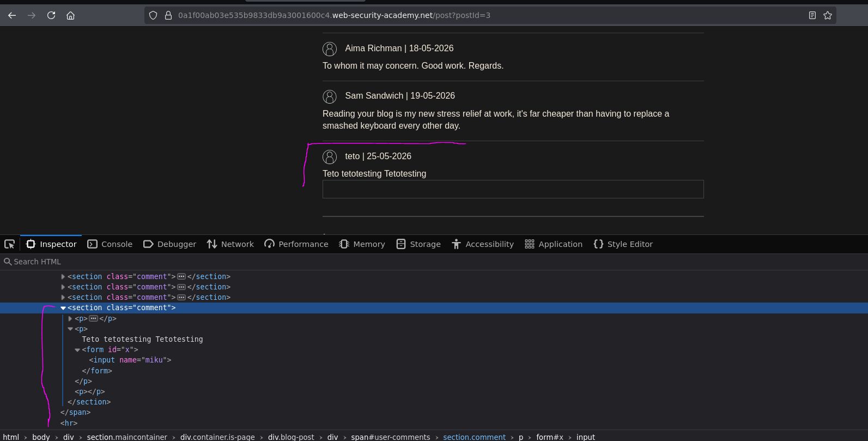Collapse the open p node with Teto text
Image resolution: width=868 pixels, height=441 pixels.
70,329
